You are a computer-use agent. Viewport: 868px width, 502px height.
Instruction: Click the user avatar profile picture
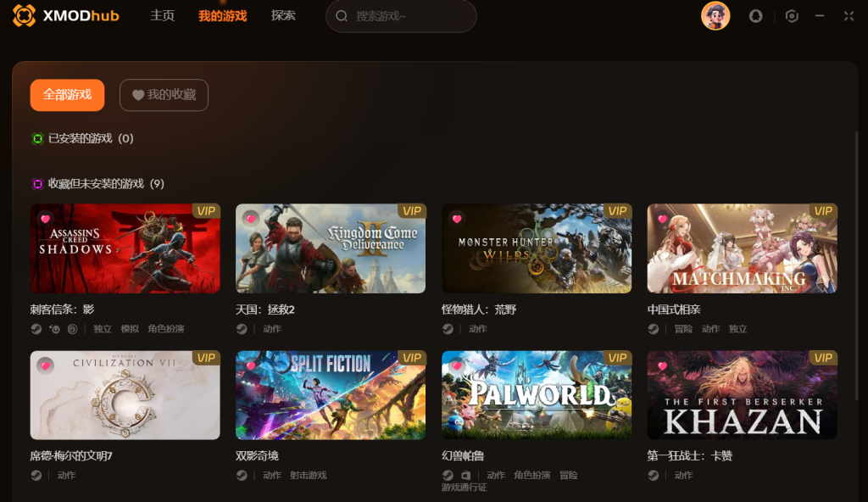(x=715, y=15)
